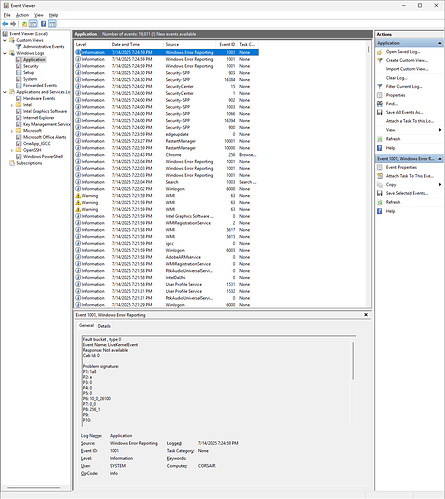
Task: Sort by the Level column header
Action: 92,44
